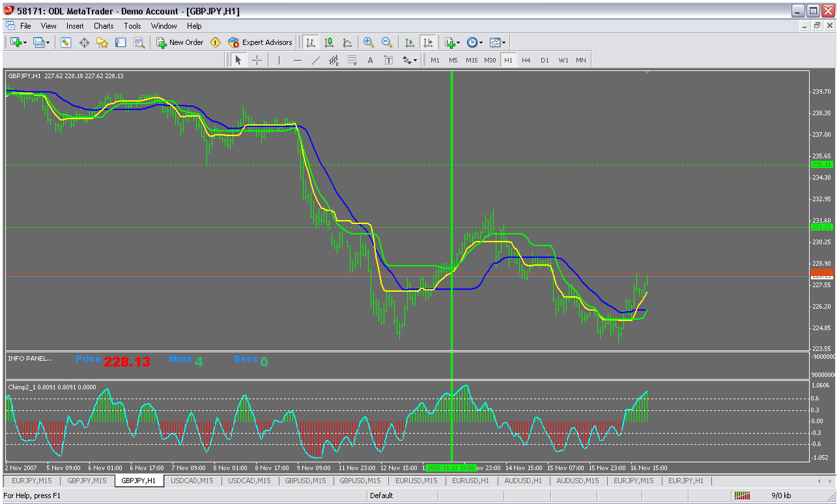The height and width of the screenshot is (504, 839).
Task: Switch to the AUDUSD,M15 chart tab
Action: tap(578, 481)
